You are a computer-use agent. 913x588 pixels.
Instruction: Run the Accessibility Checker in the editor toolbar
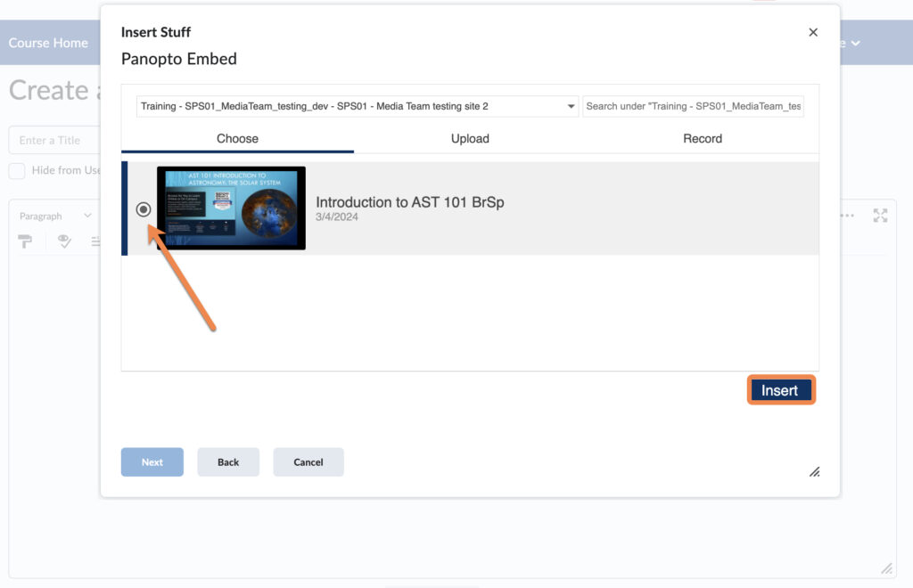tap(63, 241)
